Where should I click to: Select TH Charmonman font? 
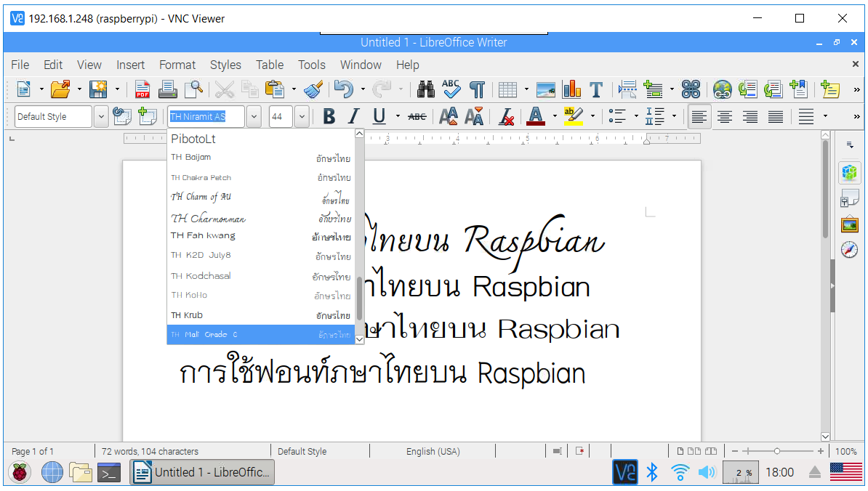point(261,218)
